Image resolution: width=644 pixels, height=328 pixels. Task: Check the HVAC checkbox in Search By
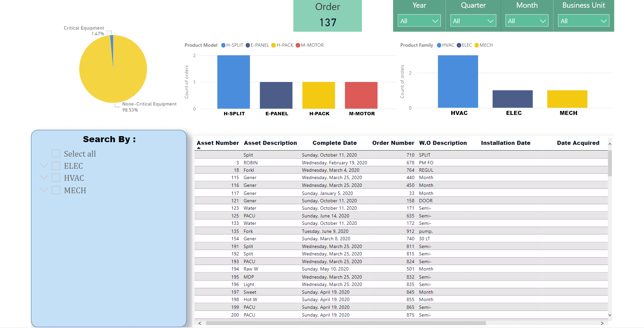pyautogui.click(x=56, y=177)
